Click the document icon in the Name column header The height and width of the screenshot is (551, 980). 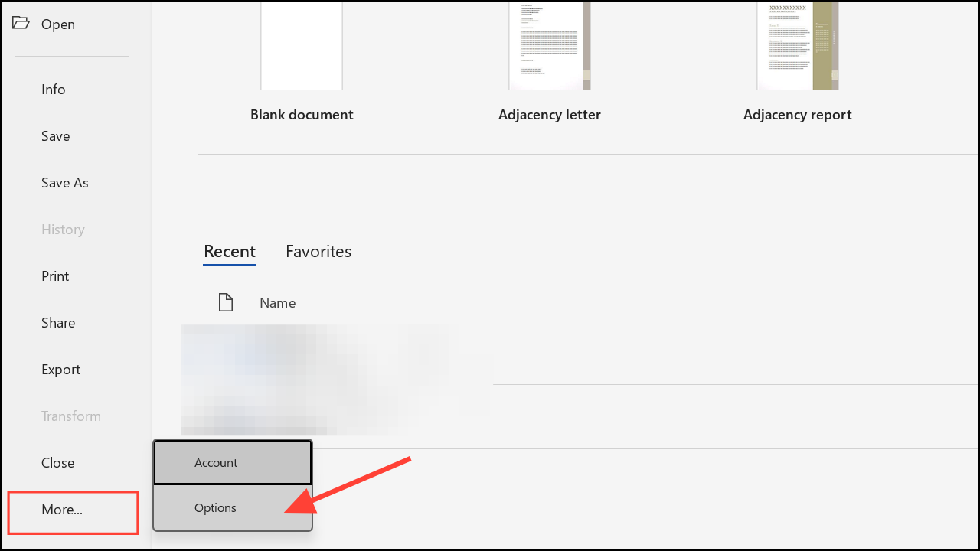coord(225,302)
